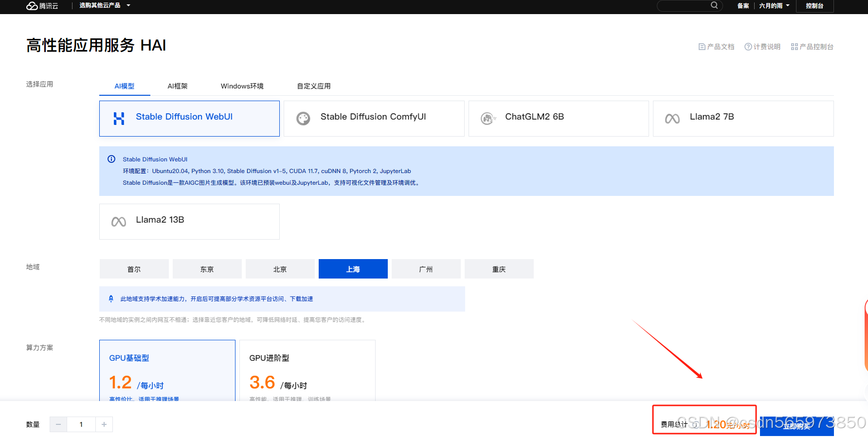Switch to the 自定义应用 tab

click(314, 86)
